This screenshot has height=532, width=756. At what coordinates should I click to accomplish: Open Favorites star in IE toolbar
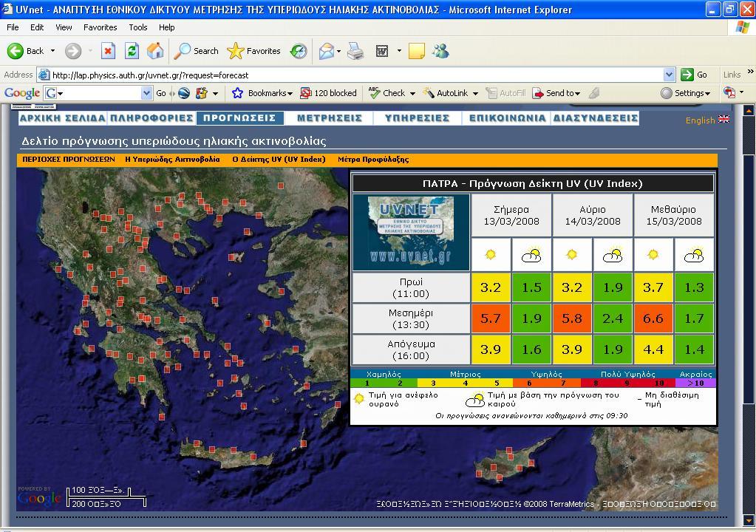235,50
